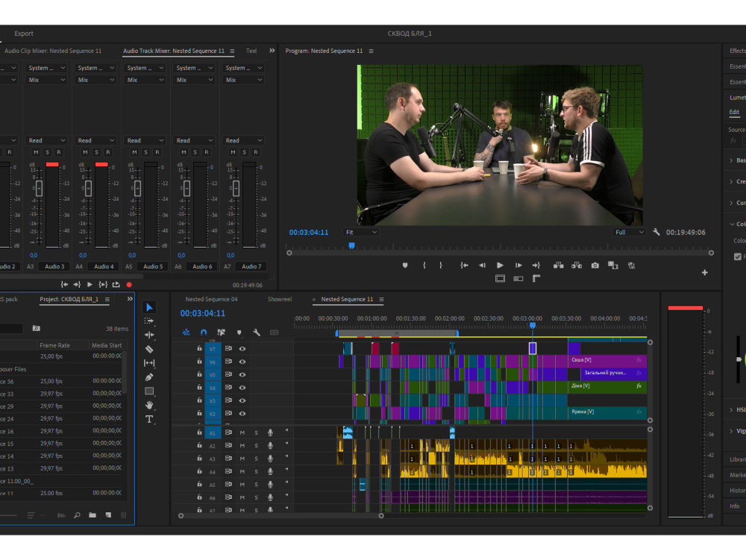Select the Ripple Edit tool

[x=149, y=335]
